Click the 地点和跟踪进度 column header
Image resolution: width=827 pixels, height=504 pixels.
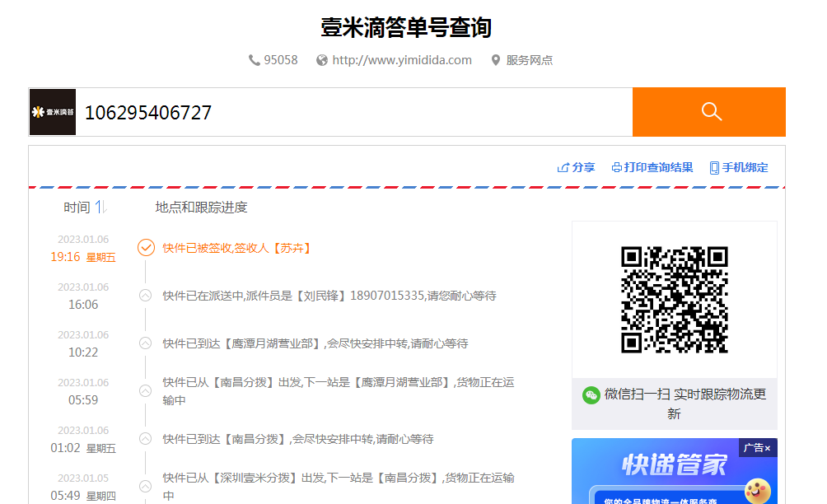[x=202, y=208]
